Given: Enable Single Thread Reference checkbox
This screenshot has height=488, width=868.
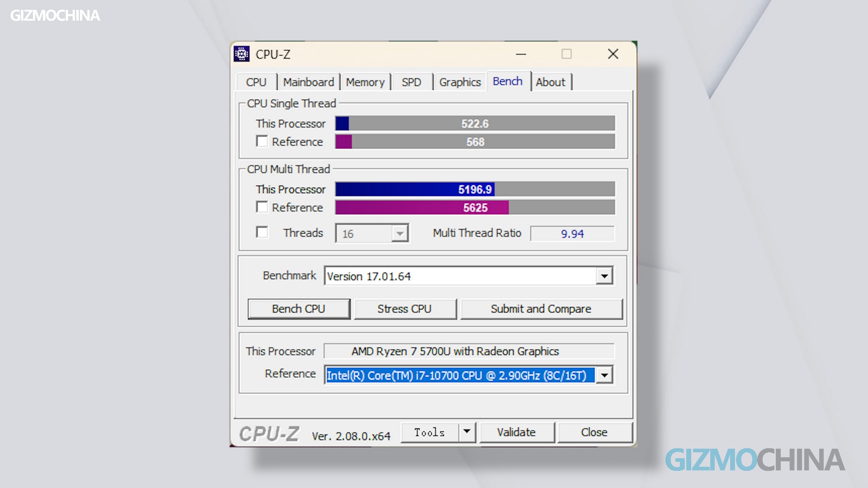Looking at the screenshot, I should 262,141.
